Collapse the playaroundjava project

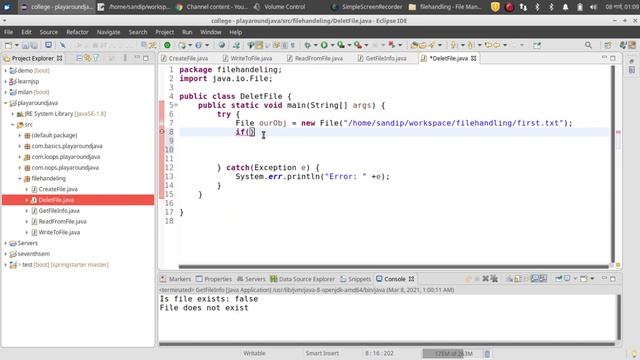(5, 103)
